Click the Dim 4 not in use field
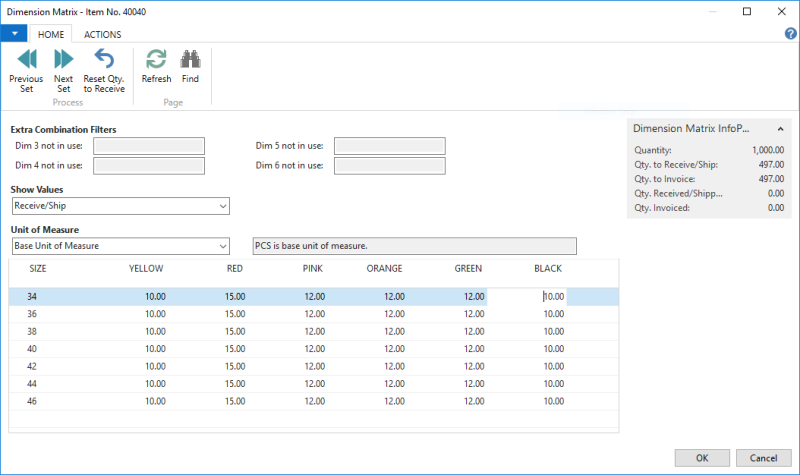 pos(149,166)
